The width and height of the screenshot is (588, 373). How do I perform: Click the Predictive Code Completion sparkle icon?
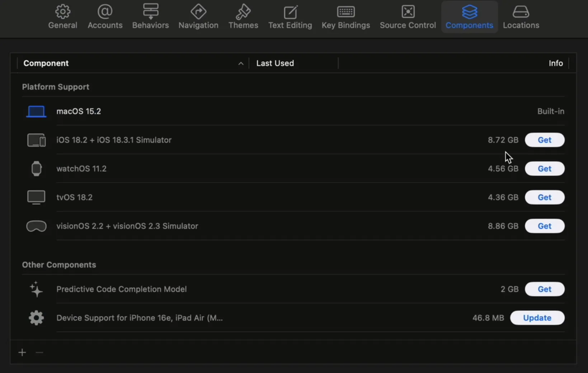pos(36,289)
